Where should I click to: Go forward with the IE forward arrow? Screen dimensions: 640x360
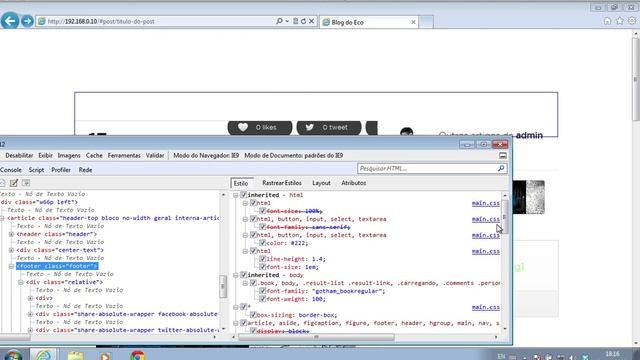click(x=27, y=21)
